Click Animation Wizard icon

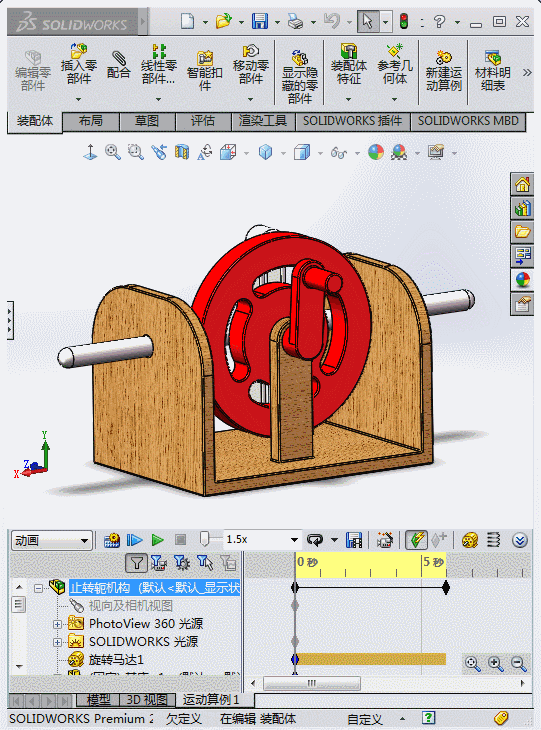click(385, 540)
